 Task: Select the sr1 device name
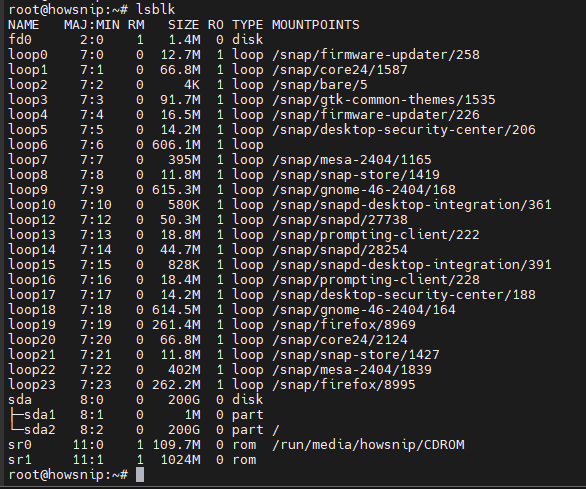20,460
